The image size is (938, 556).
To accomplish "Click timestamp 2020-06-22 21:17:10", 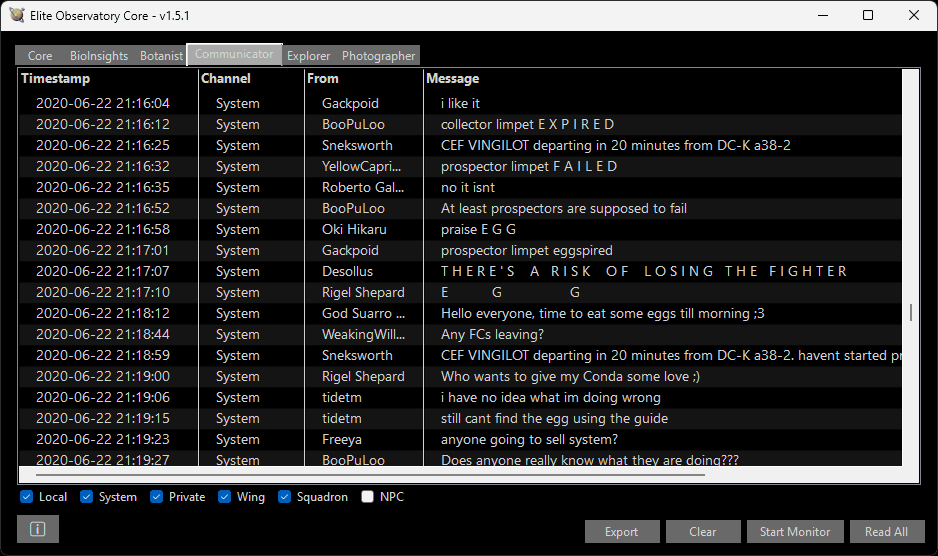I will pyautogui.click(x=103, y=292).
